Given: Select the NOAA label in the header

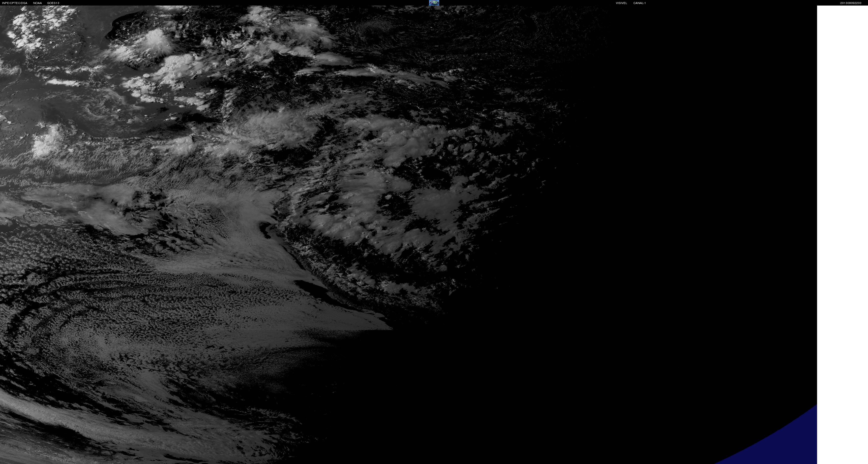Looking at the screenshot, I should point(37,3).
